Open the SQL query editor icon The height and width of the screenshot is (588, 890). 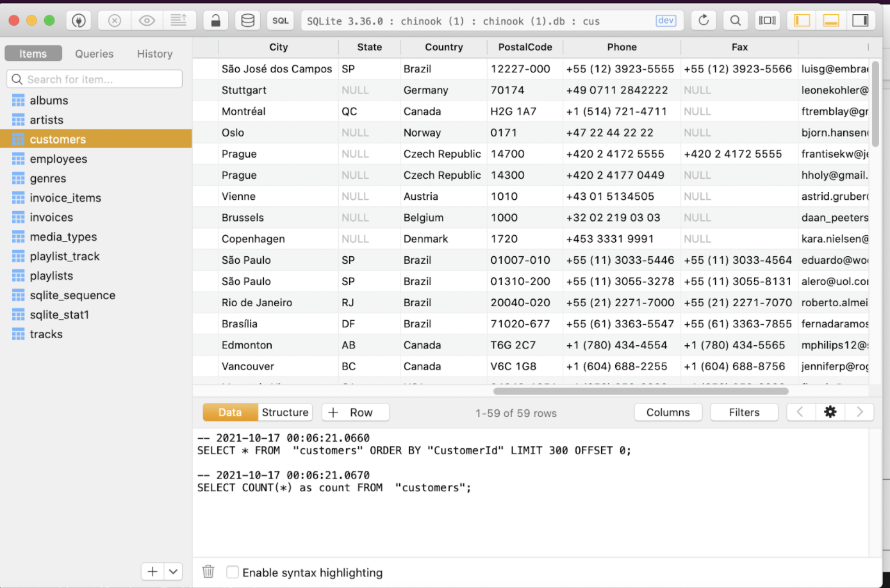coord(280,20)
